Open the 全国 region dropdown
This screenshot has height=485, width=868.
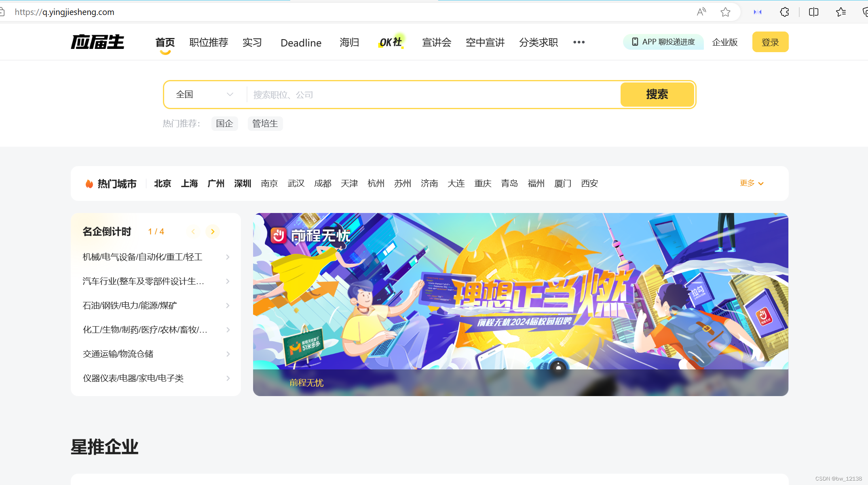click(x=205, y=95)
